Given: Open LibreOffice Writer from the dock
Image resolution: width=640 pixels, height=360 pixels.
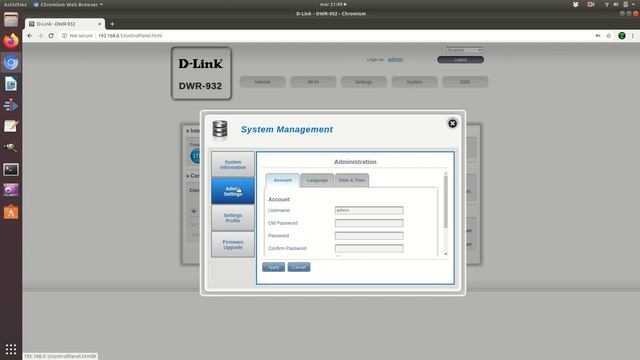Looking at the screenshot, I should pos(11,84).
